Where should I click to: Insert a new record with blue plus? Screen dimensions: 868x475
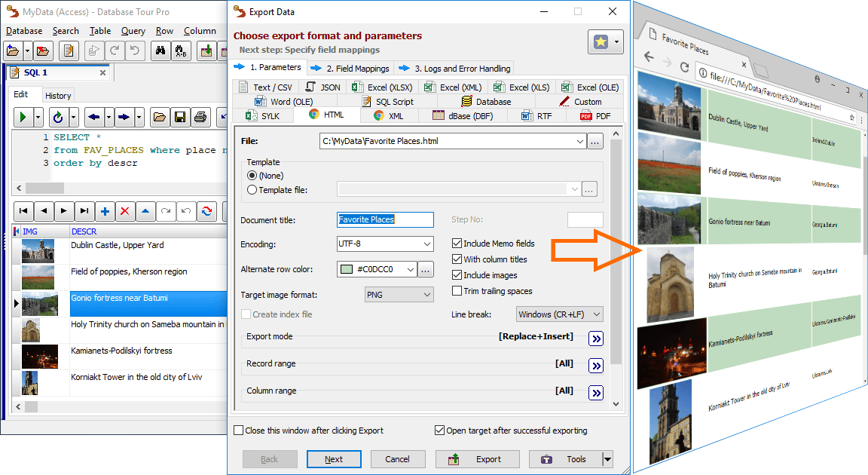point(105,211)
